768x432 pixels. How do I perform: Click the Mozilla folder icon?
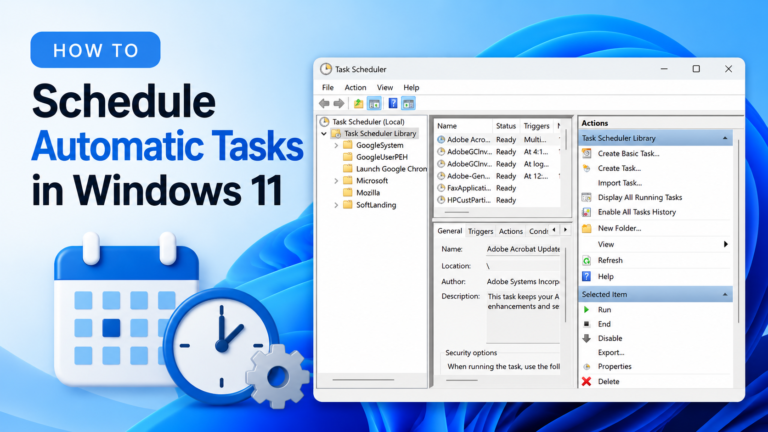pyautogui.click(x=348, y=192)
